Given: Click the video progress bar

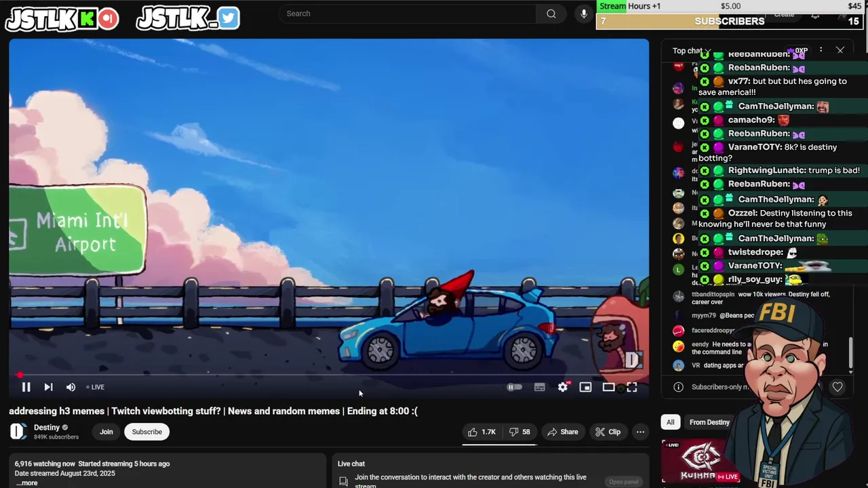Looking at the screenshot, I should pos(329,375).
